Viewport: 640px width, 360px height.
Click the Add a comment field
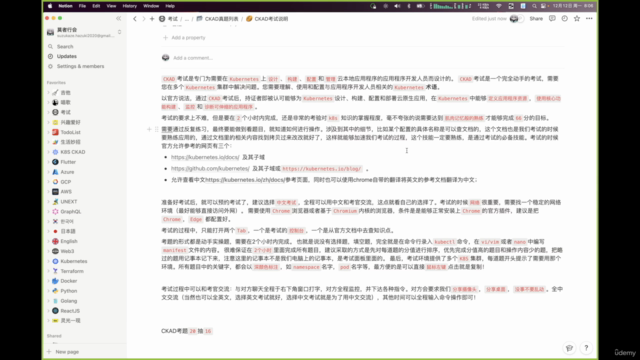pos(193,58)
